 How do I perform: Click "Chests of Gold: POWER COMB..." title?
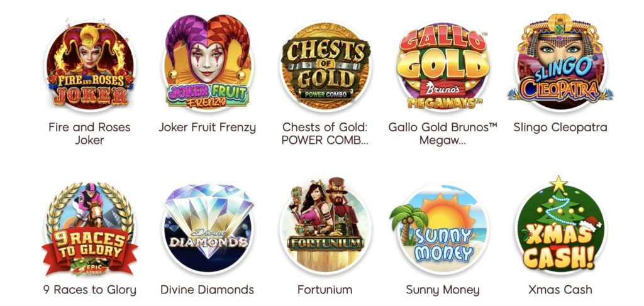[x=325, y=134]
